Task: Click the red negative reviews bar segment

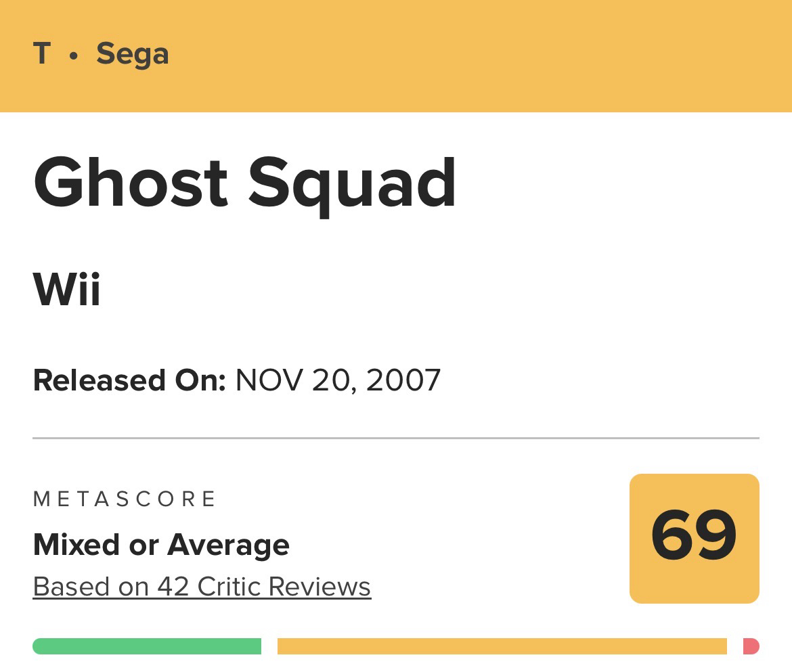Action: pyautogui.click(x=751, y=646)
